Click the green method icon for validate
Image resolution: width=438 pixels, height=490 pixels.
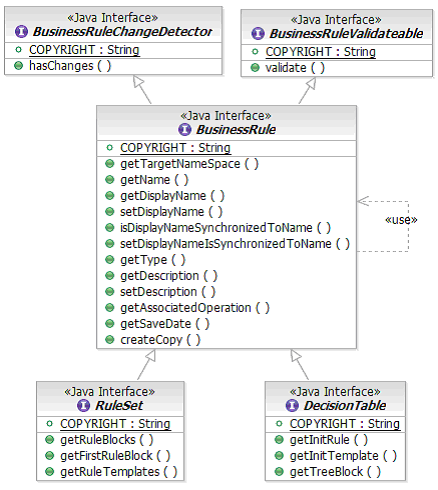point(255,68)
